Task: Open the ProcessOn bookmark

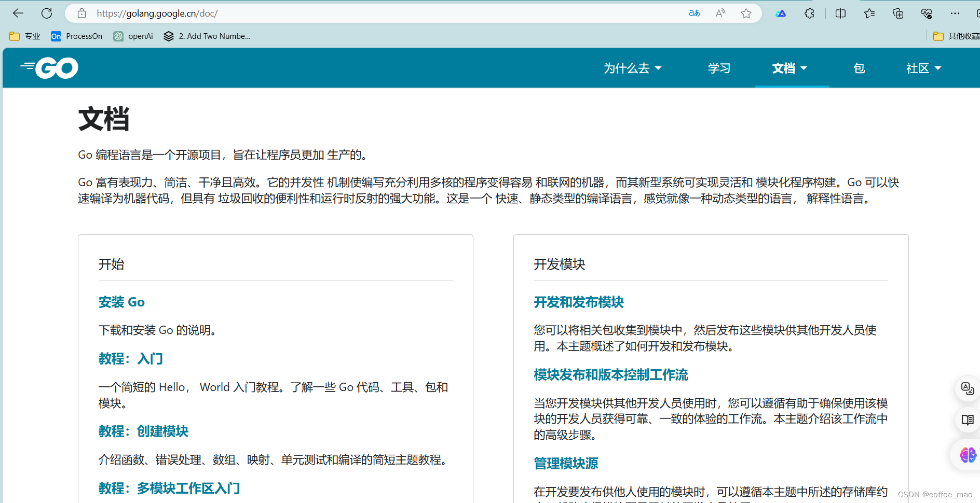Action: click(77, 36)
